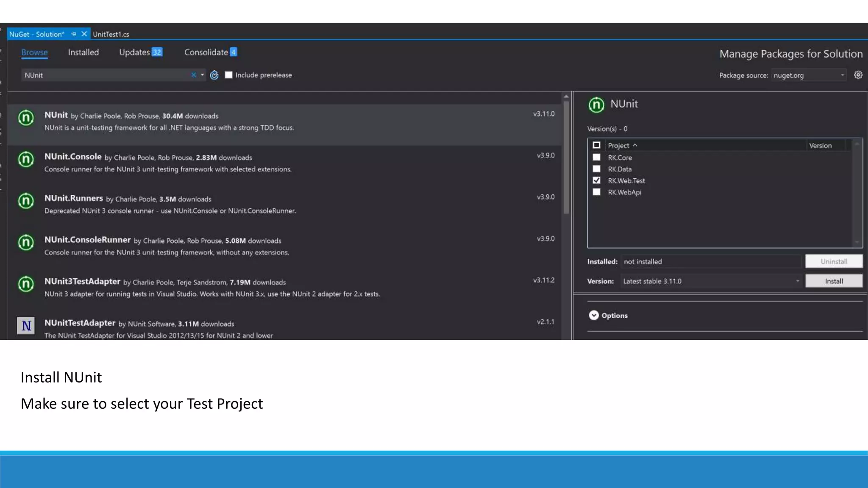Select the NUnit.Runners package title
Viewport: 868px width, 488px height.
74,198
